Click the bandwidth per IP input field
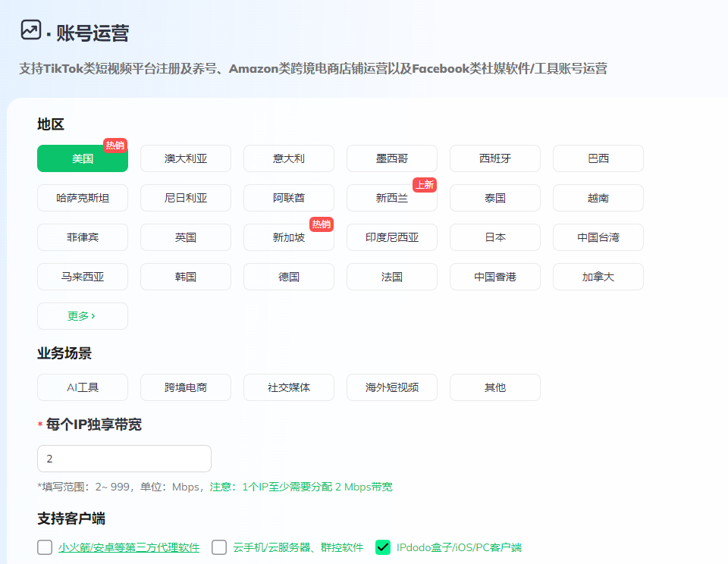This screenshot has height=564, width=728. click(124, 459)
